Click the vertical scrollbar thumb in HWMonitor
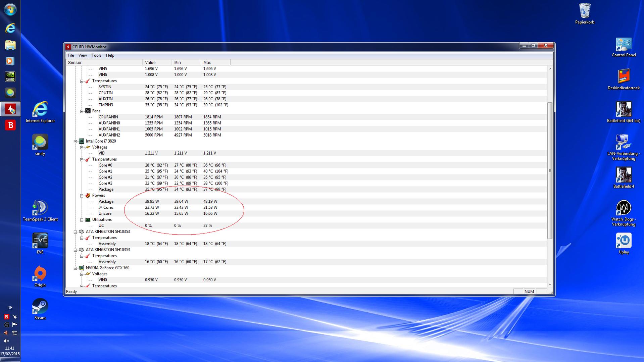This screenshot has width=644, height=362. click(x=550, y=170)
